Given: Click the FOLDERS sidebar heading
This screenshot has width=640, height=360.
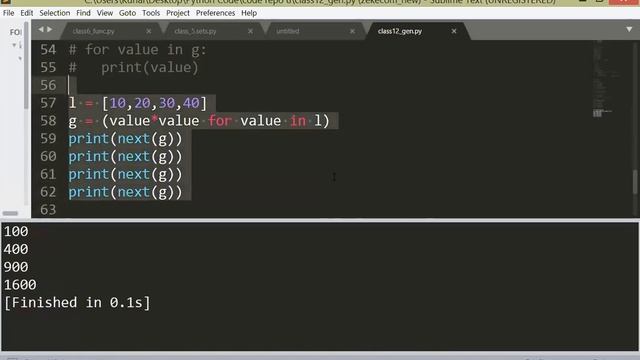Looking at the screenshot, I should (x=16, y=32).
